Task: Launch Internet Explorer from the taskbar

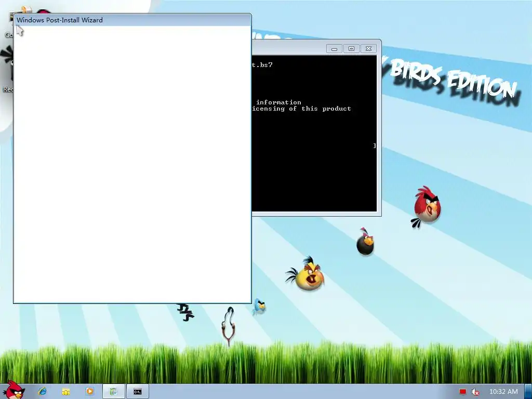Action: coord(43,392)
